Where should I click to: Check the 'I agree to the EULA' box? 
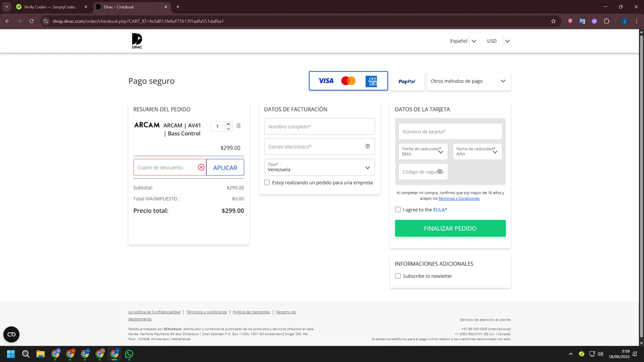point(398,210)
